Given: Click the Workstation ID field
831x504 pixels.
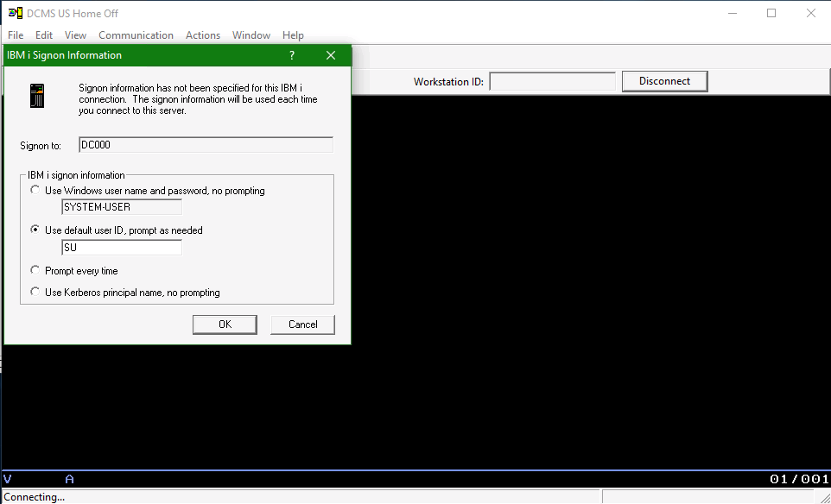Looking at the screenshot, I should point(552,81).
